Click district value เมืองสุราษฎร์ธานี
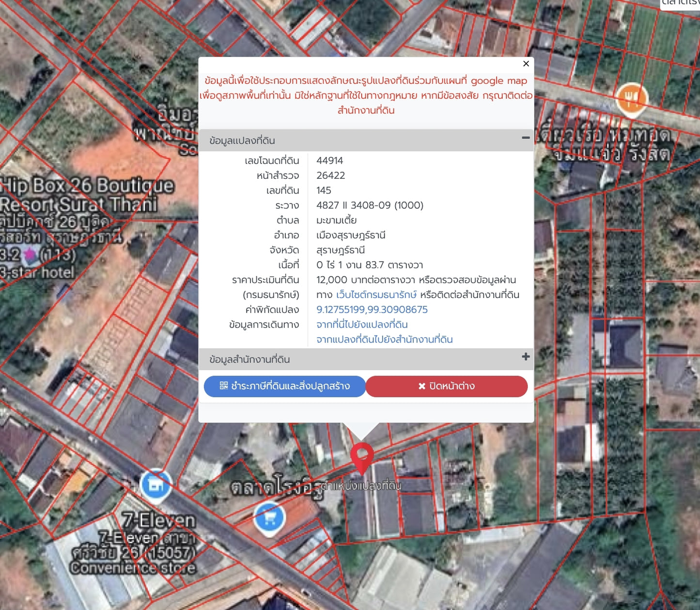Viewport: 700px width, 610px height. (351, 235)
